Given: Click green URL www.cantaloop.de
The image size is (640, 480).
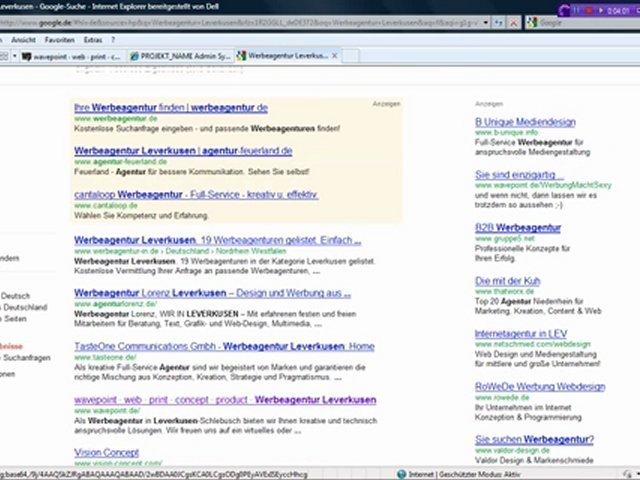Looking at the screenshot, I should pos(106,205).
